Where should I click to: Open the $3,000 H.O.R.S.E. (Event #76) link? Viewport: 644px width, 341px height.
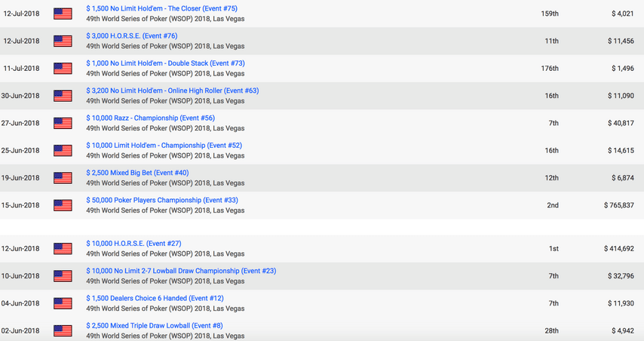(x=132, y=35)
